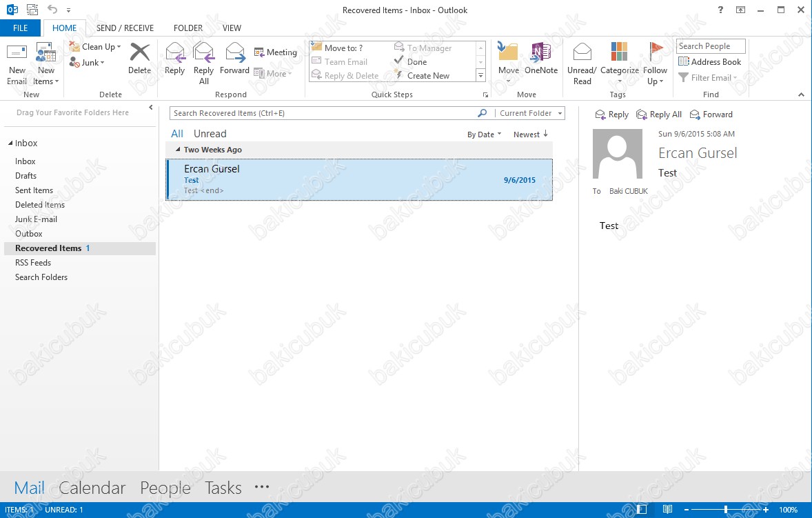Send the message to OneNote

point(541,59)
